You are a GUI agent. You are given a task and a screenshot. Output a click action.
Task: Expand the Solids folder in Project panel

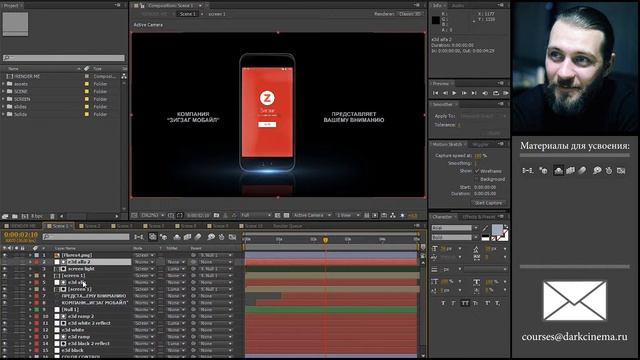(x=4, y=114)
